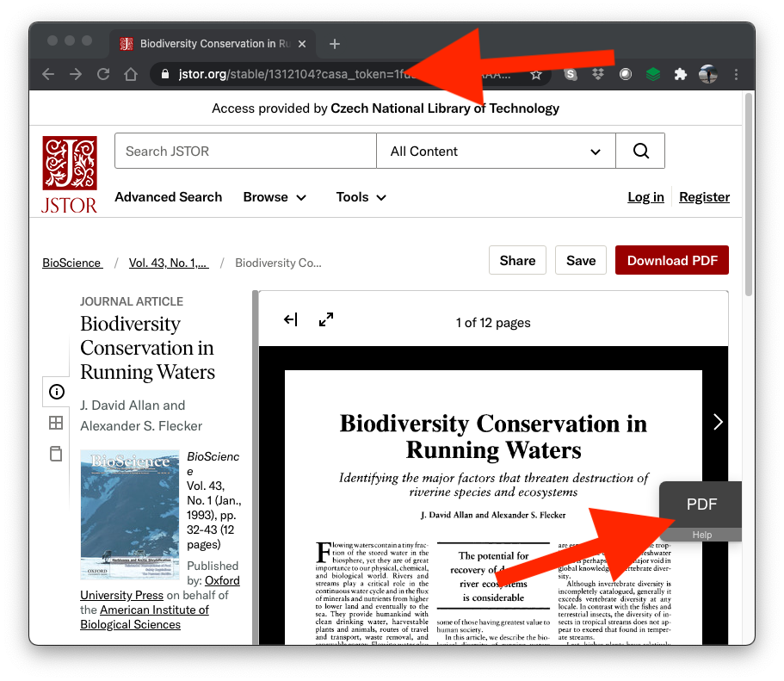Screen dimensions: 784x681
Task: Expand viewer to full screen
Action: click(x=326, y=319)
